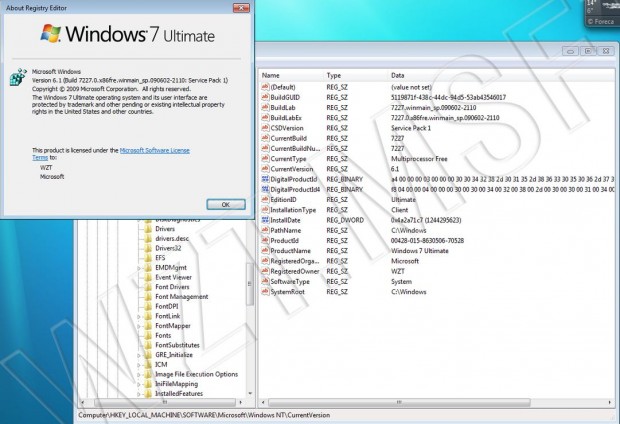Open the Foreca weather desktop gadget

tap(602, 13)
